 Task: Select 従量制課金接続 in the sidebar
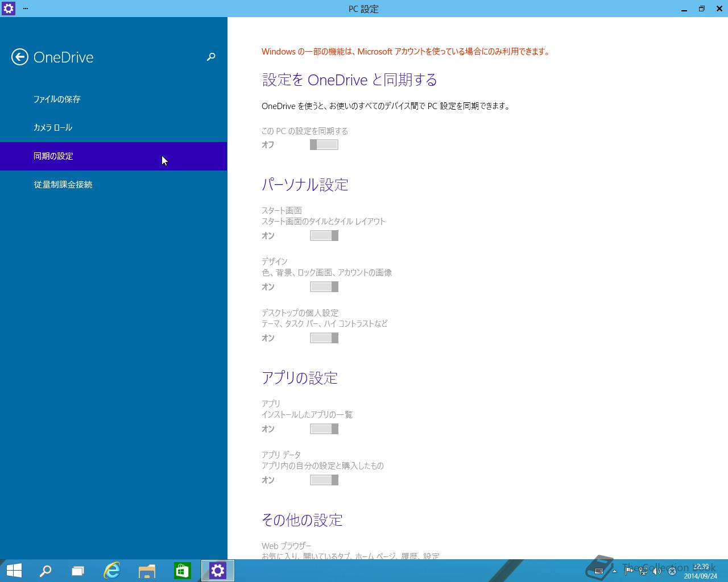tap(114, 185)
